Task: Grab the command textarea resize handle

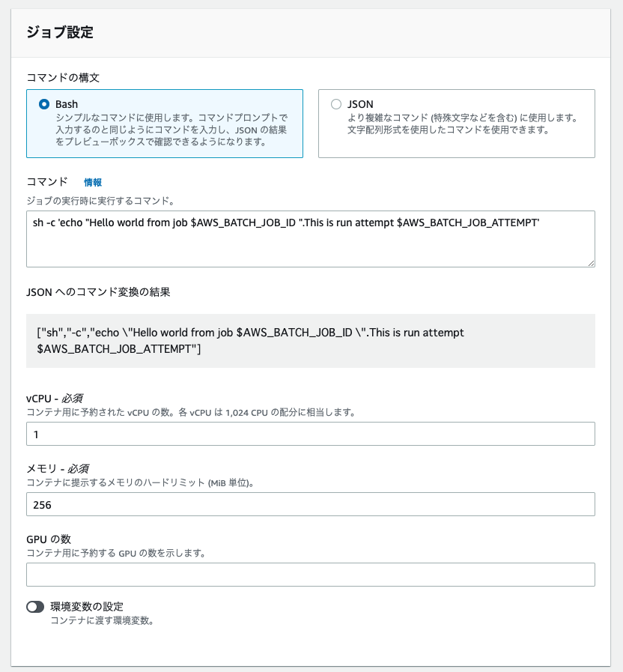Action: tap(591, 262)
